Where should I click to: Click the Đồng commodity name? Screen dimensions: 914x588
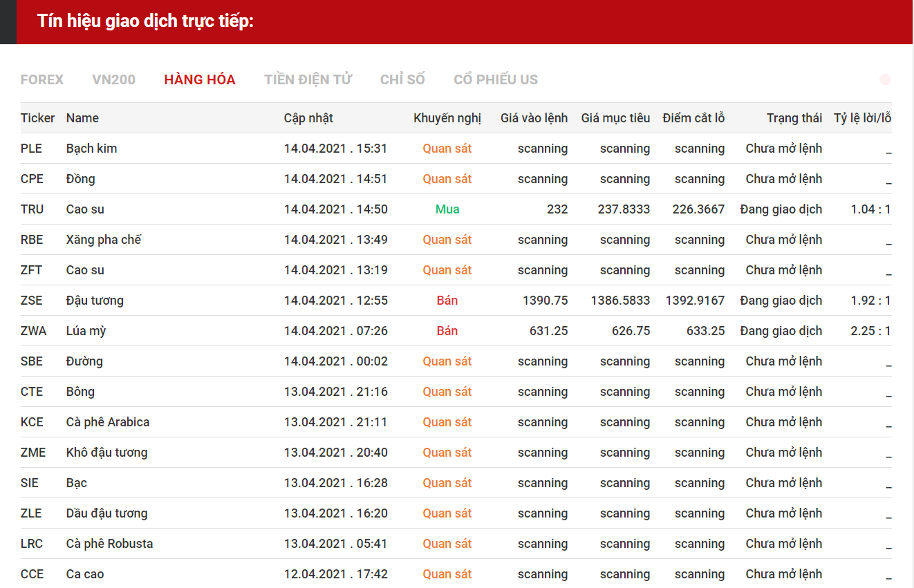[80, 179]
